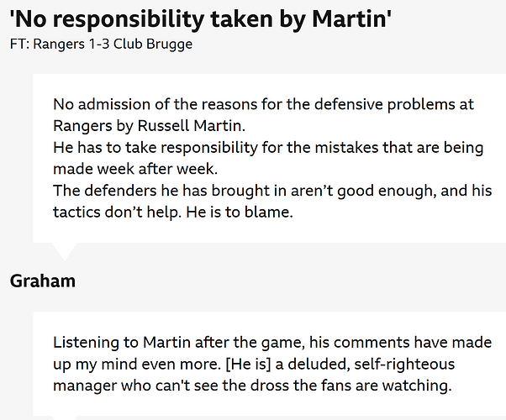Click the 'He is to blame.' sentence
This screenshot has height=420, width=506.
(x=240, y=213)
